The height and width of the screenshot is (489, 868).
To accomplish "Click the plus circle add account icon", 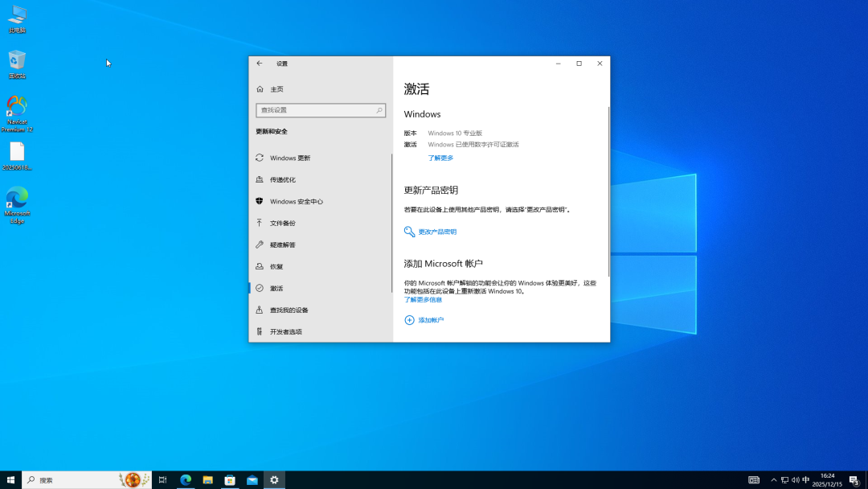I will click(409, 320).
